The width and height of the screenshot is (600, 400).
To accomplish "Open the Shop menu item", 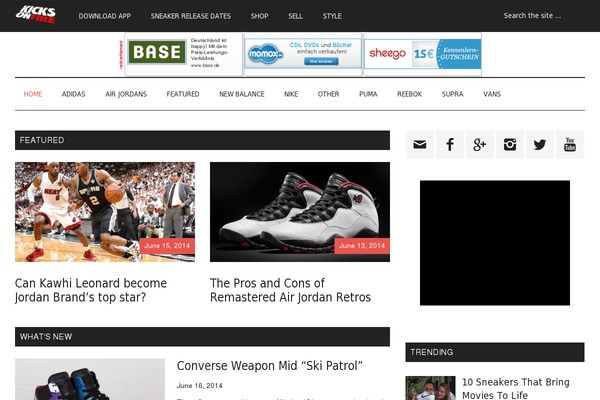I will 259,16.
